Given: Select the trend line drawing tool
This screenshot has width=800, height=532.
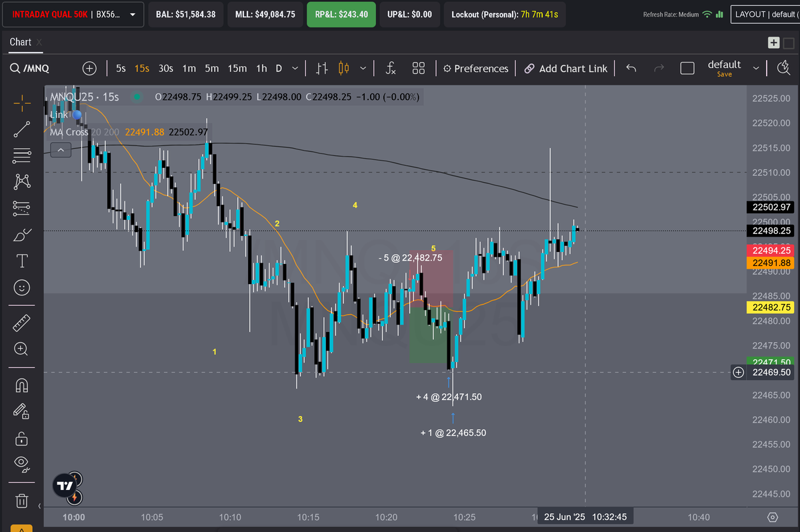Looking at the screenshot, I should pos(22,129).
